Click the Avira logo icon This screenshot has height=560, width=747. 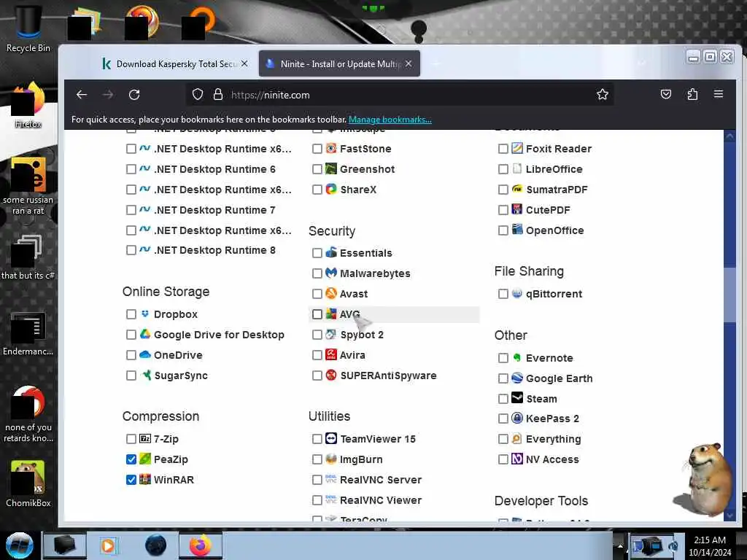[331, 354]
